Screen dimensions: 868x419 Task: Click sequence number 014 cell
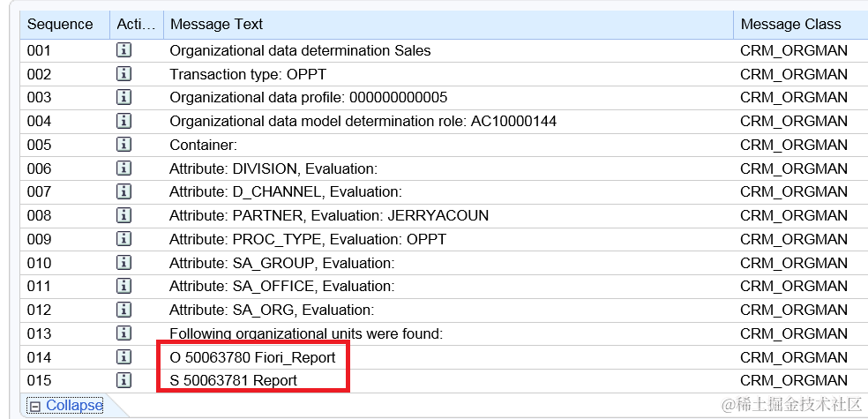pos(39,357)
